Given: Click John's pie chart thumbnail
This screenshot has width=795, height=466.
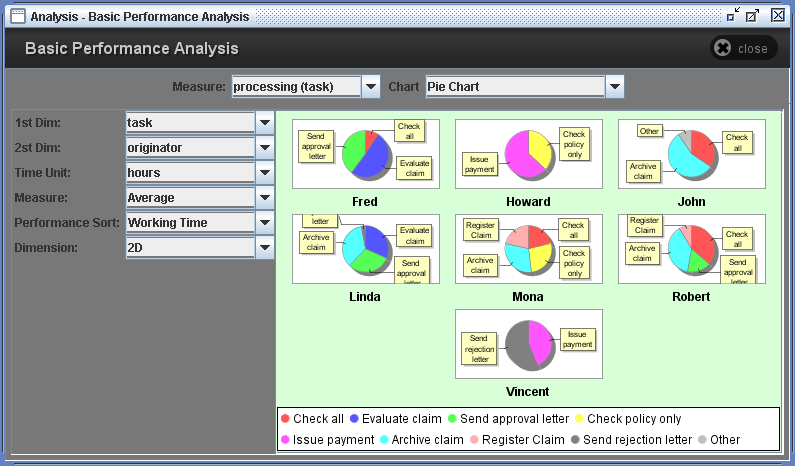Looking at the screenshot, I should (x=691, y=154).
